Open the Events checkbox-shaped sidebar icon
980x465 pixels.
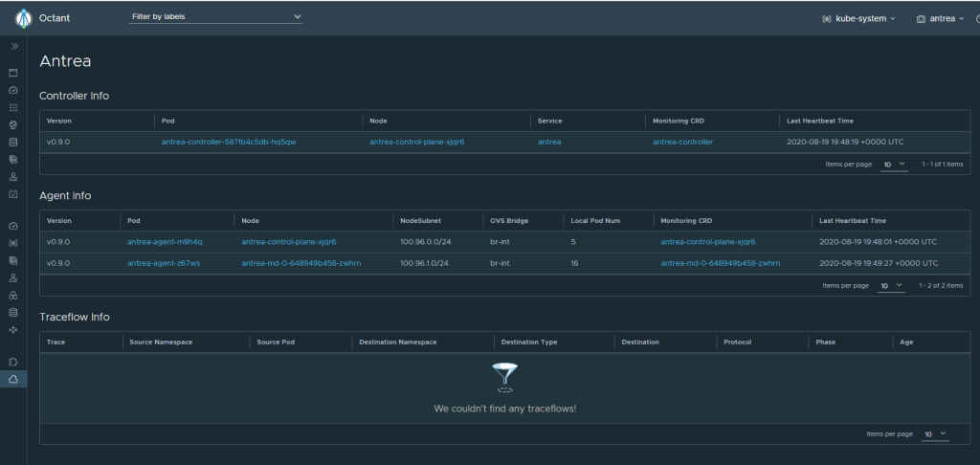click(13, 194)
